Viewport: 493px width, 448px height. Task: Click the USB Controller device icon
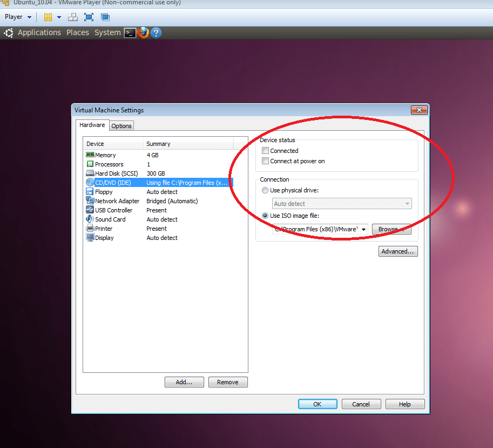[x=90, y=210]
